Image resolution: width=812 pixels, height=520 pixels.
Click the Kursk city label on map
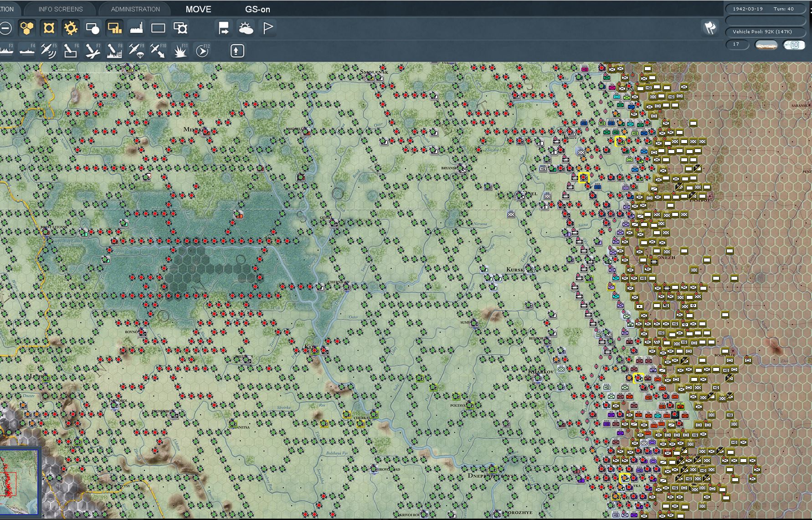[x=515, y=269]
